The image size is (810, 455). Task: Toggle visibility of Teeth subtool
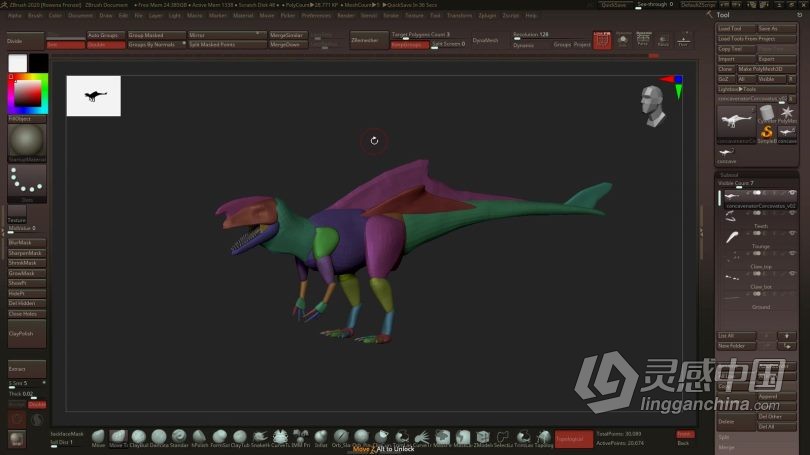click(792, 213)
